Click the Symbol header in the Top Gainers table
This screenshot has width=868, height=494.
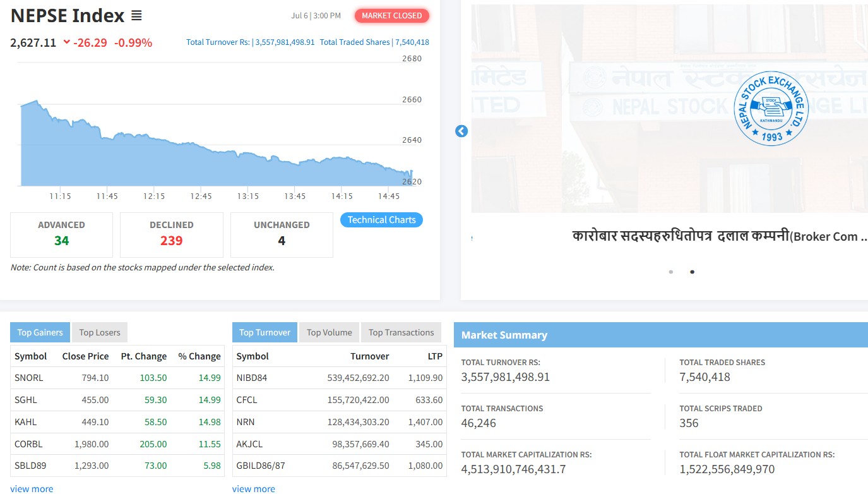[31, 356]
